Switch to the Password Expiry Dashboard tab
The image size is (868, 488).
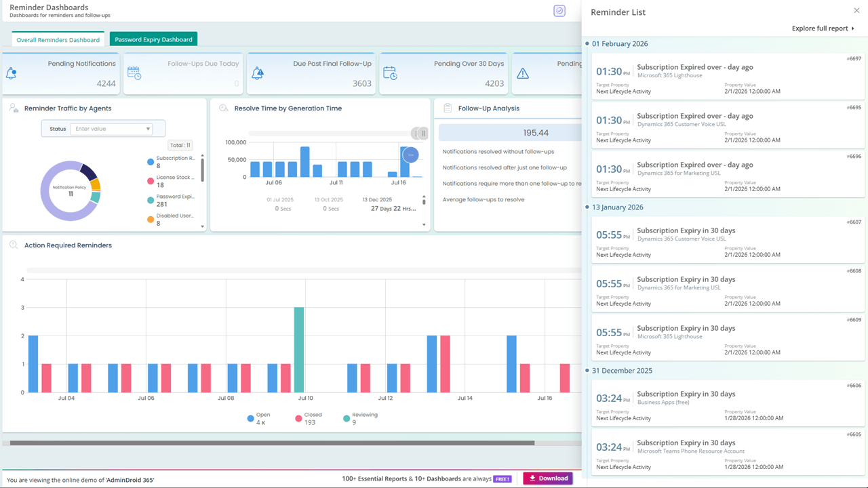[153, 39]
